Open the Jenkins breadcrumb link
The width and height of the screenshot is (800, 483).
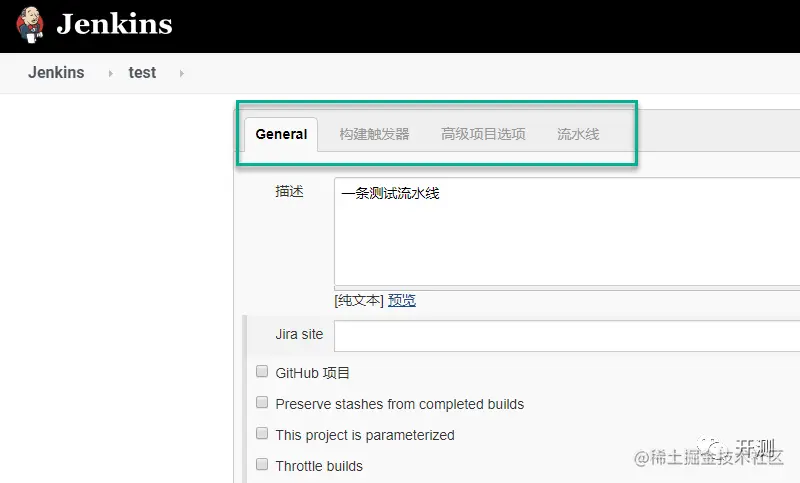point(56,72)
